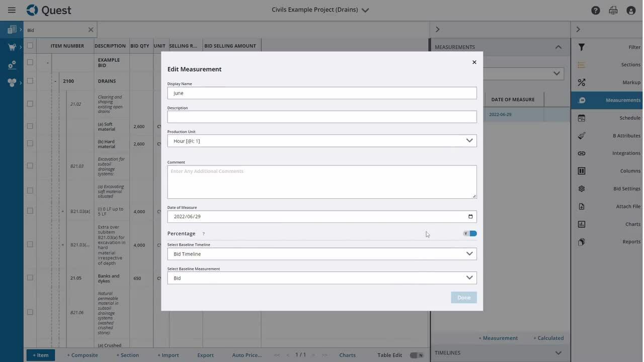Open the B Attributes panel
The image size is (644, 362).
click(607, 136)
